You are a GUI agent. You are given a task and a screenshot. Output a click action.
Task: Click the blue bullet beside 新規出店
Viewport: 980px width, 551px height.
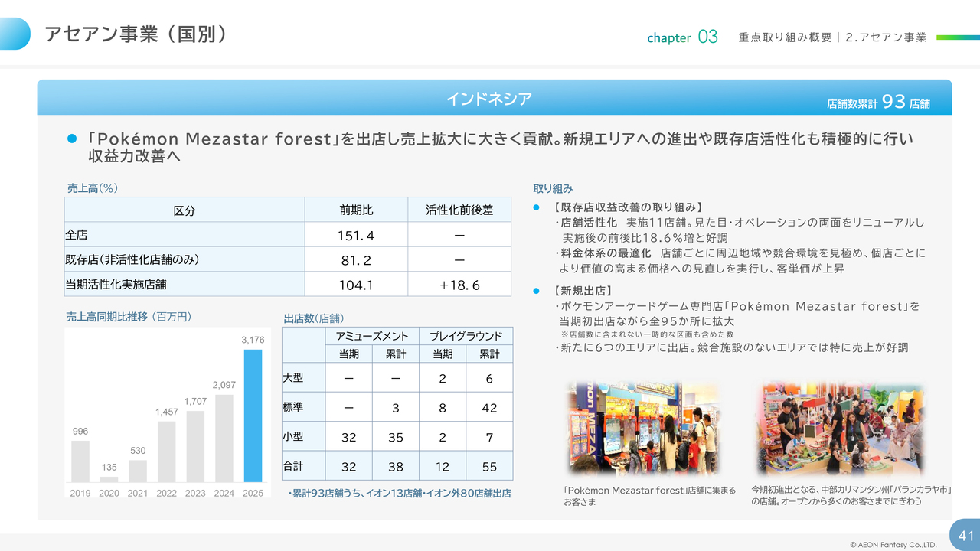[537, 291]
